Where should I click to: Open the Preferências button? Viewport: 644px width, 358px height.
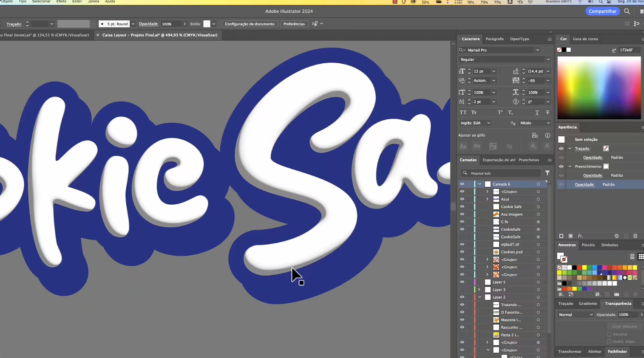294,24
